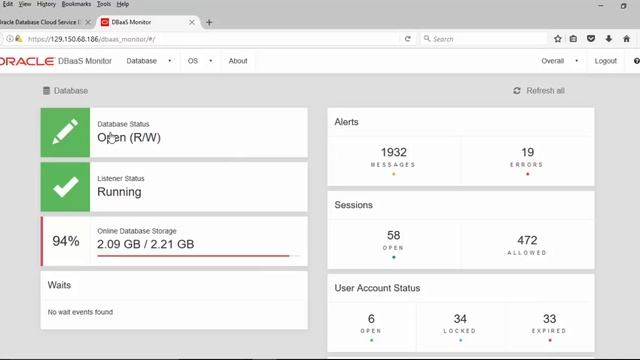Click the No wait events found text

pyautogui.click(x=80, y=312)
